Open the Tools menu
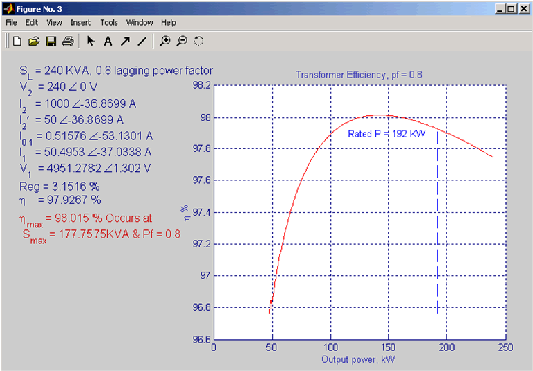This screenshot has width=533, height=371. coord(109,22)
